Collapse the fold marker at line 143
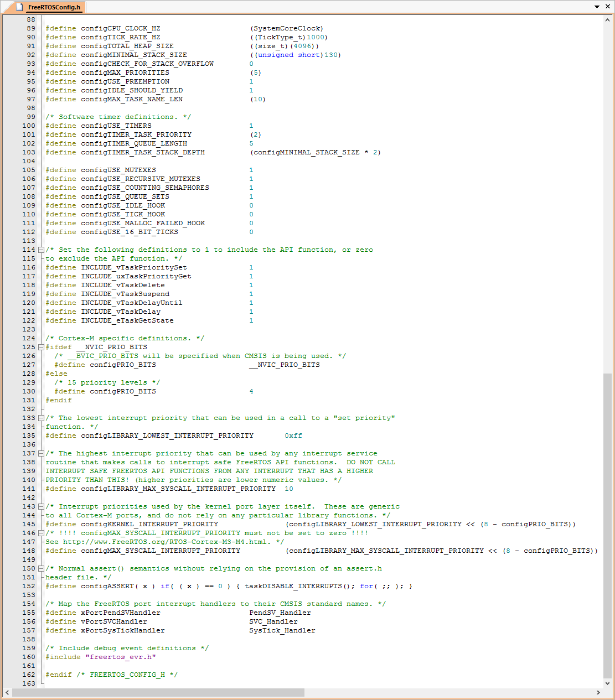The width and height of the screenshot is (615, 700). [x=41, y=507]
